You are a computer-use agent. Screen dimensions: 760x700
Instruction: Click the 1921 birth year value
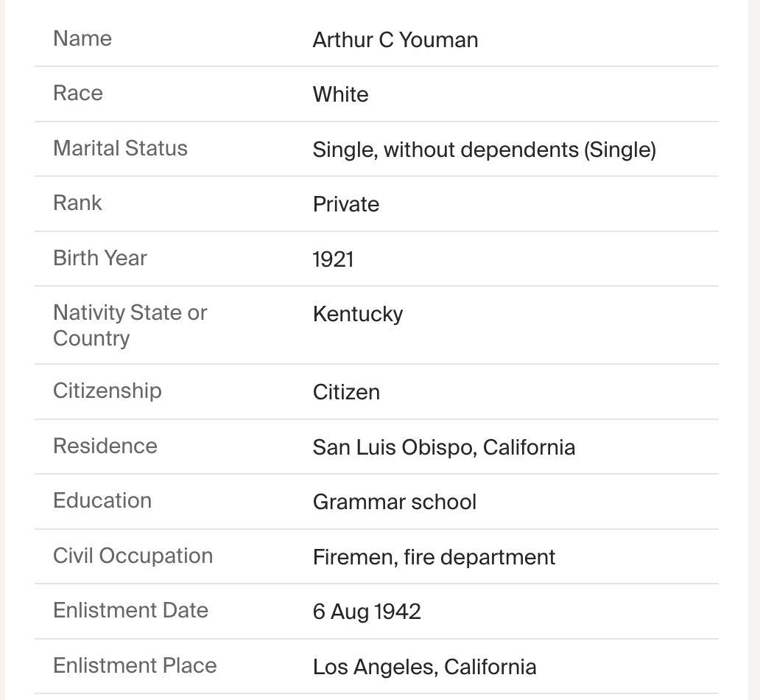click(x=333, y=259)
